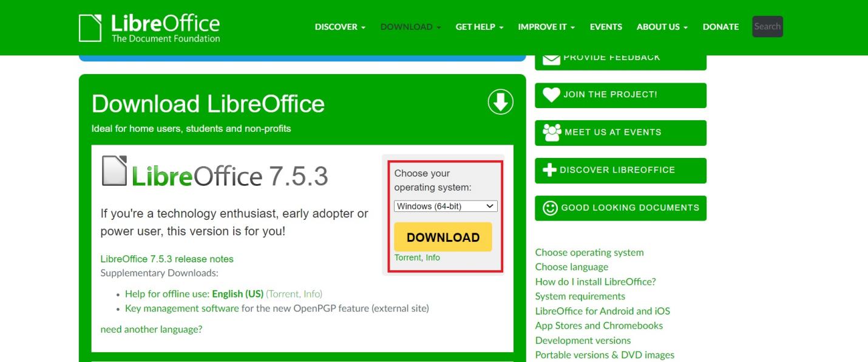Click the smiley icon on Good Looking Documents
Viewport: 868px width, 362px height.
coord(550,208)
